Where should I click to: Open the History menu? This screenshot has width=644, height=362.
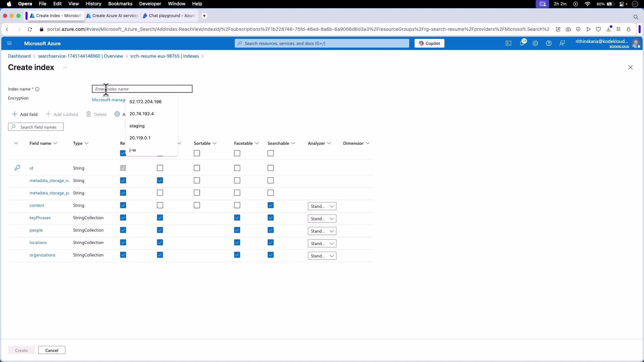pyautogui.click(x=93, y=4)
